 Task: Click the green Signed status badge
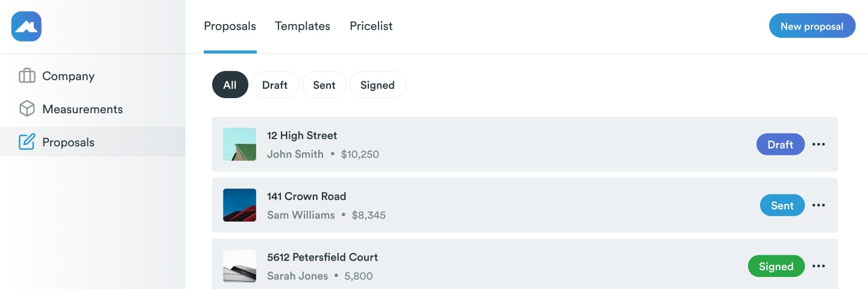pos(776,266)
